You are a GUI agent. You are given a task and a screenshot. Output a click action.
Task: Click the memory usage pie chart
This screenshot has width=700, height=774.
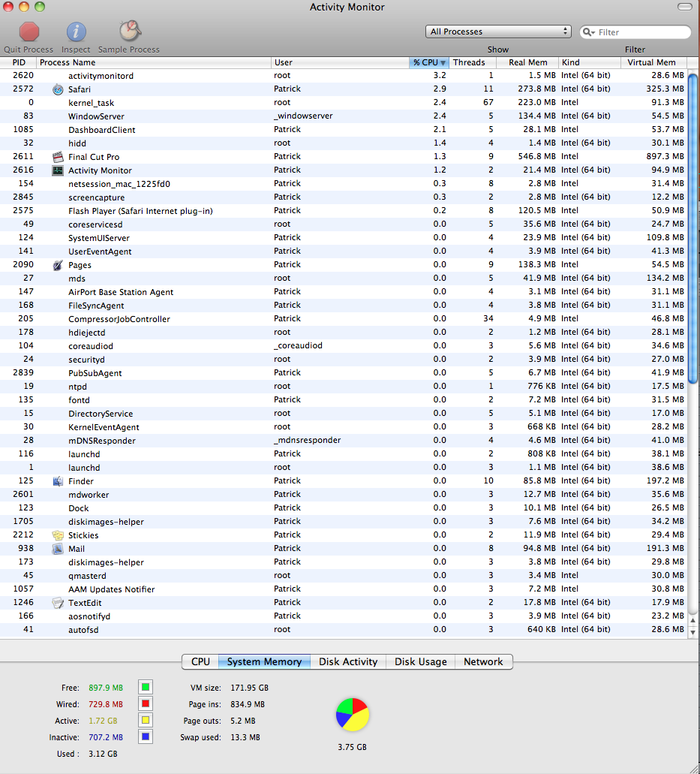point(352,714)
